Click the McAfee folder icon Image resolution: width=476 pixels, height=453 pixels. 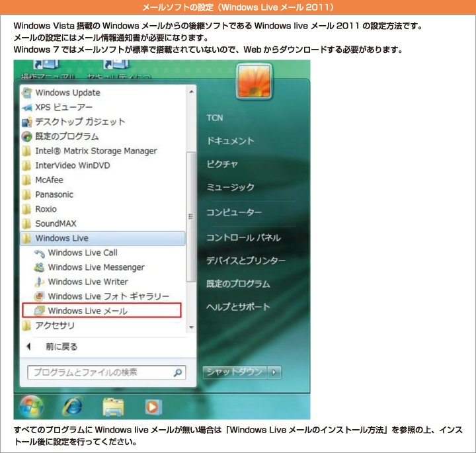[x=26, y=180]
